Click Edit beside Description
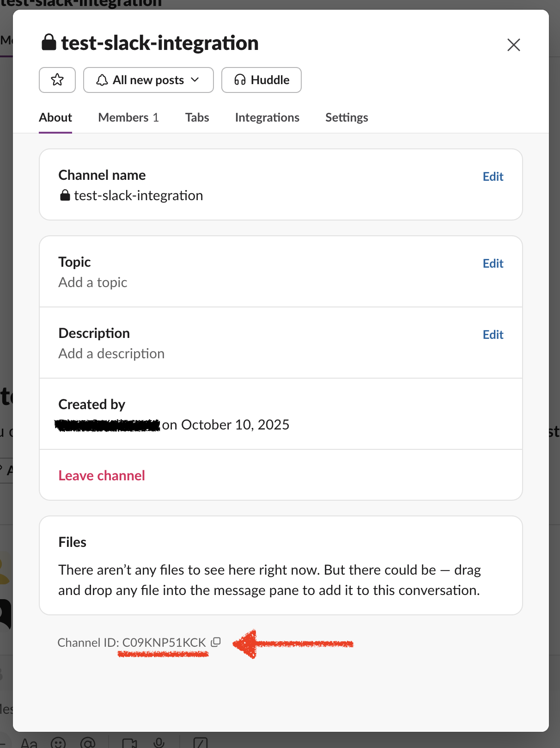Viewport: 560px width, 748px height. pos(493,335)
